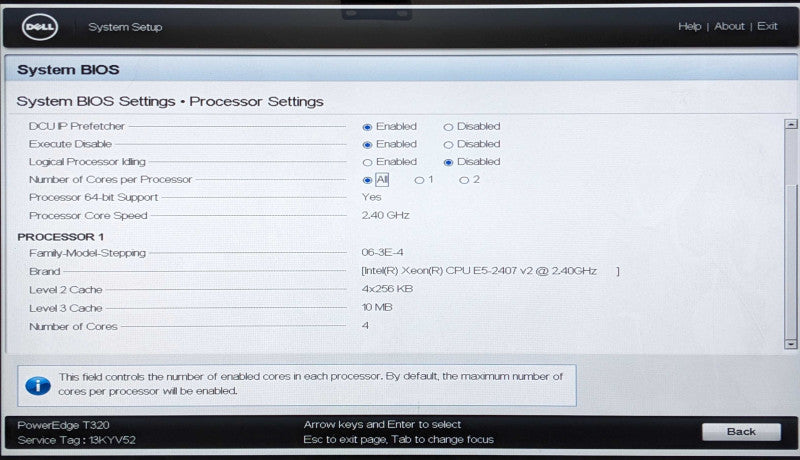Viewport: 800px width, 460px height.
Task: Open the About link
Action: tap(729, 26)
